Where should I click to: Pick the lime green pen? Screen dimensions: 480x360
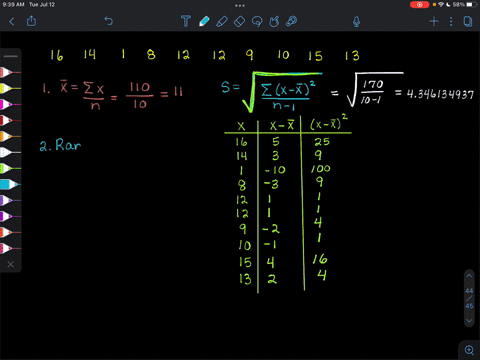coord(10,168)
